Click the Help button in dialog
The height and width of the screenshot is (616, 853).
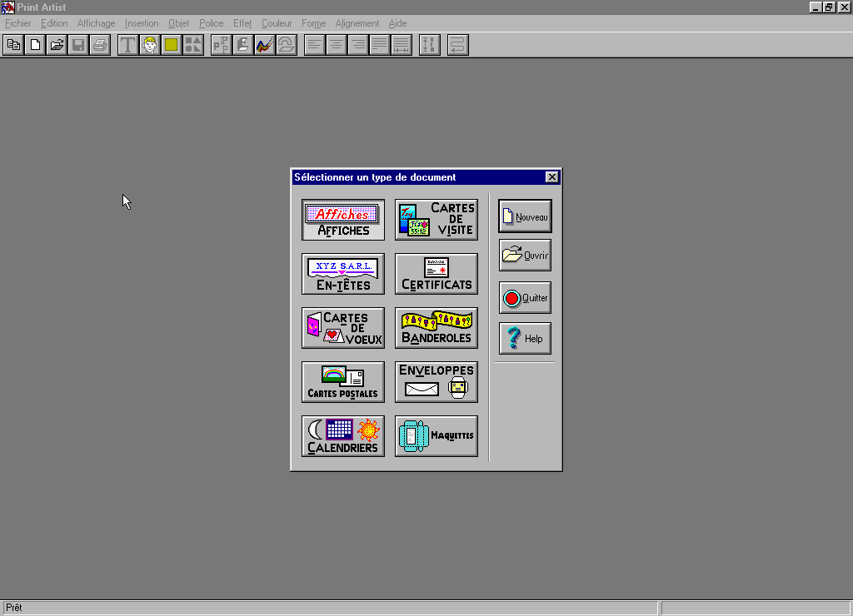(x=525, y=338)
